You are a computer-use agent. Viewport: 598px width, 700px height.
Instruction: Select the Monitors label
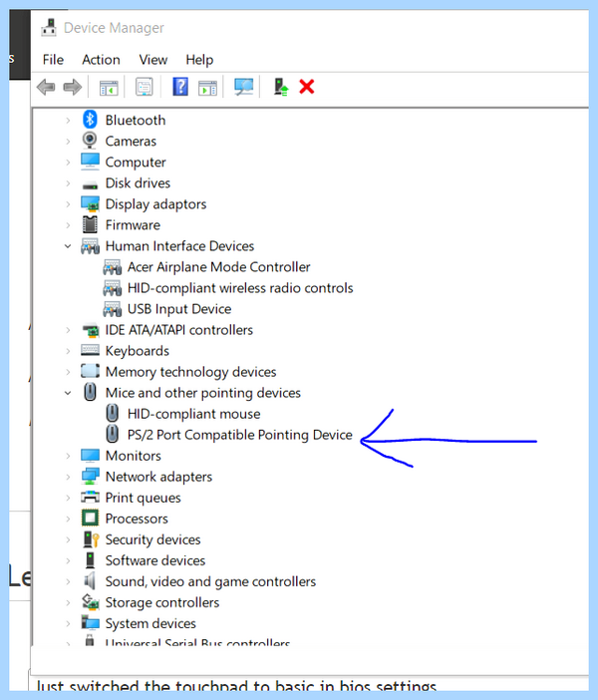click(x=133, y=456)
